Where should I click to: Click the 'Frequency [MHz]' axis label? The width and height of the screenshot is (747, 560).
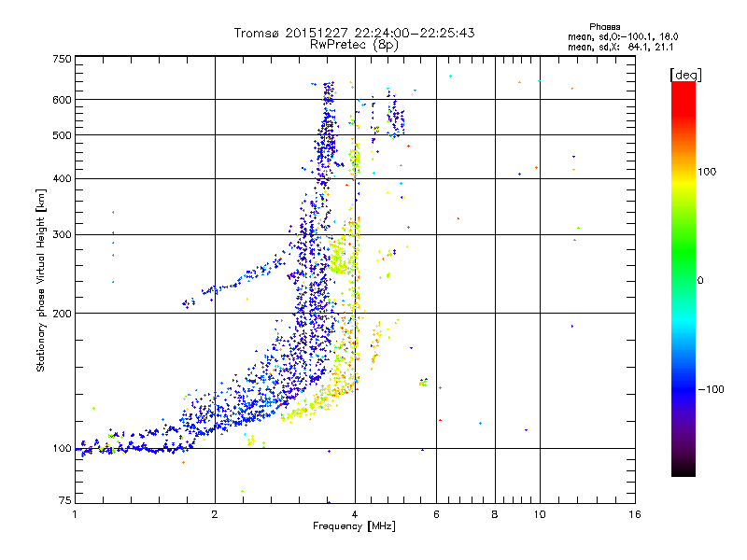pyautogui.click(x=354, y=526)
